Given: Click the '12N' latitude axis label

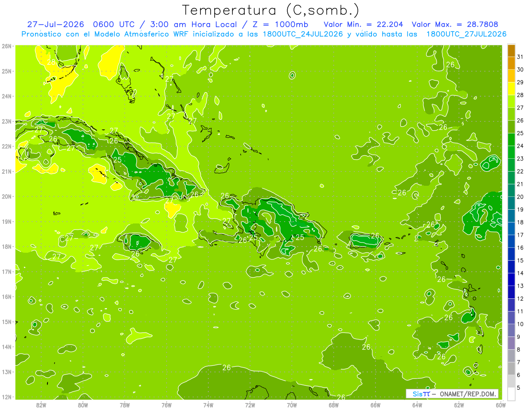Looking at the screenshot, I should (7, 397).
